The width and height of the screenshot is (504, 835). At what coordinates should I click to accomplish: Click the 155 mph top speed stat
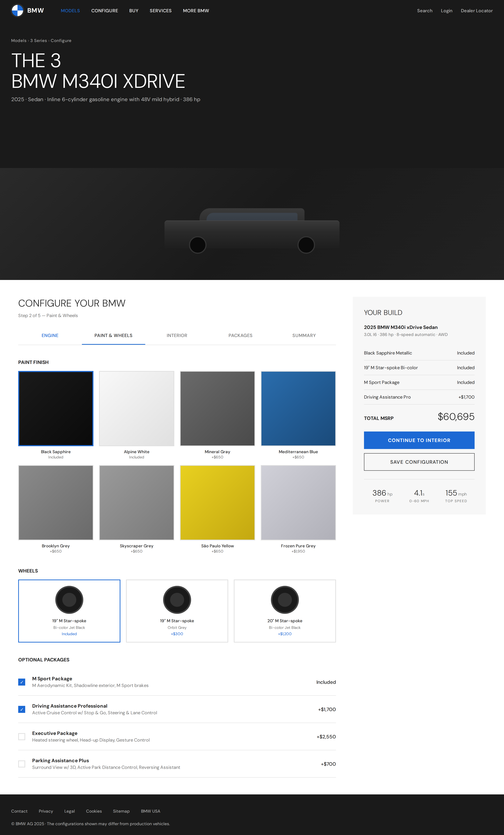pyautogui.click(x=456, y=496)
